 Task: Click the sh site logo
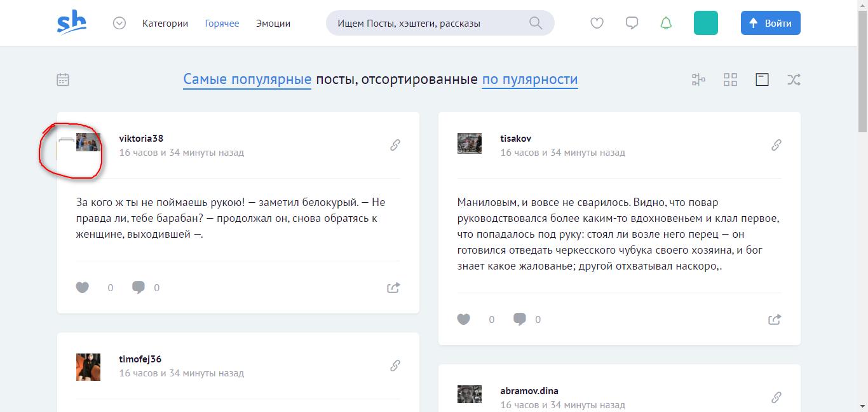[71, 23]
